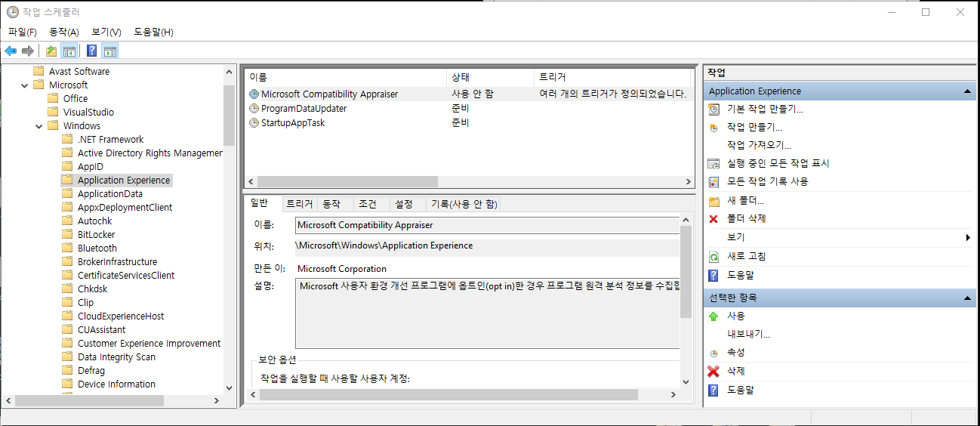The image size is (980, 426).
Task: Click the 속성 properties icon
Action: pos(713,353)
